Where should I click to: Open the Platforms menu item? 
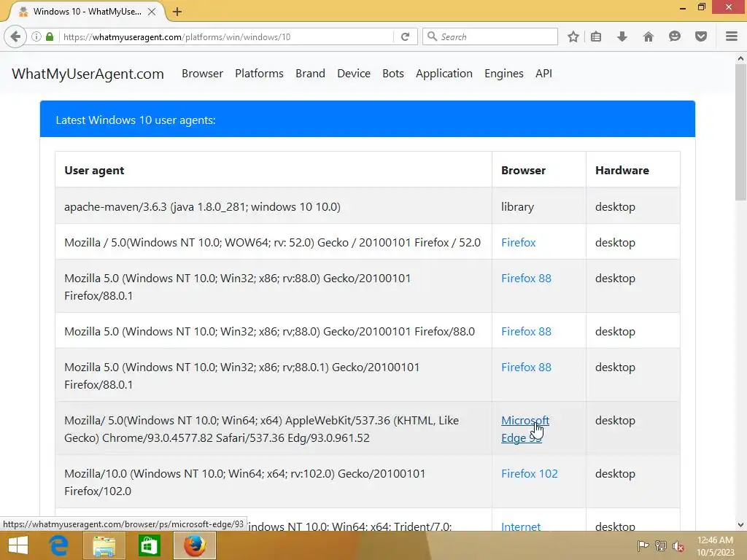click(x=259, y=74)
